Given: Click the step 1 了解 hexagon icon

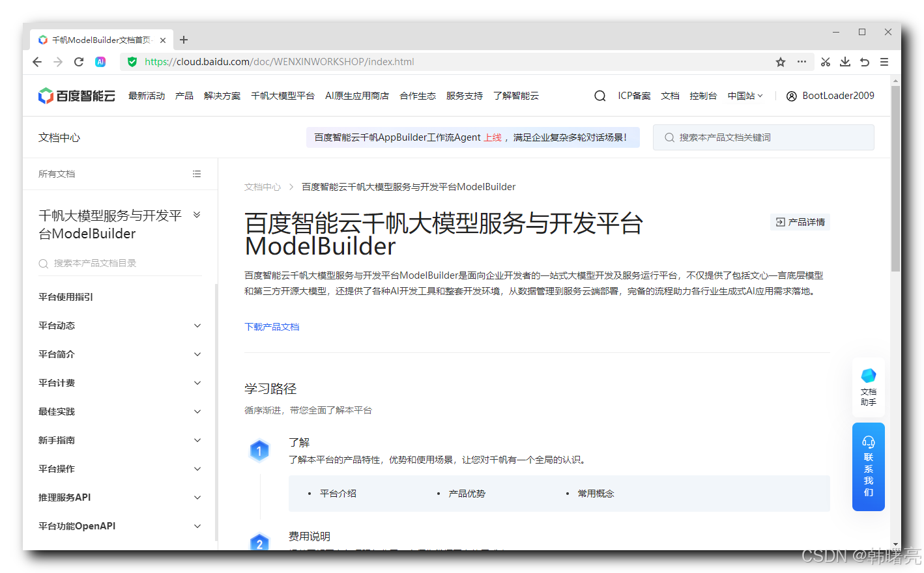Looking at the screenshot, I should click(x=259, y=451).
